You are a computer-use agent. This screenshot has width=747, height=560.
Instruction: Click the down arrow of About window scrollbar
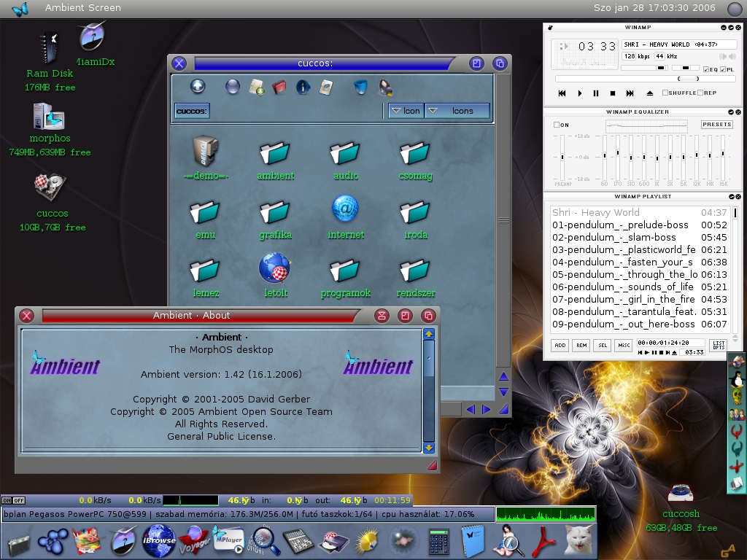coord(429,447)
